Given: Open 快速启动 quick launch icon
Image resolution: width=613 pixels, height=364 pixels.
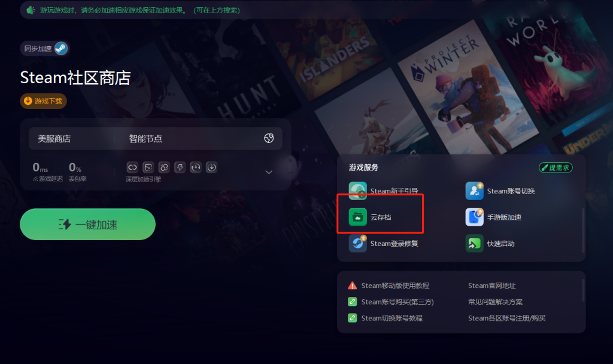Looking at the screenshot, I should [474, 243].
